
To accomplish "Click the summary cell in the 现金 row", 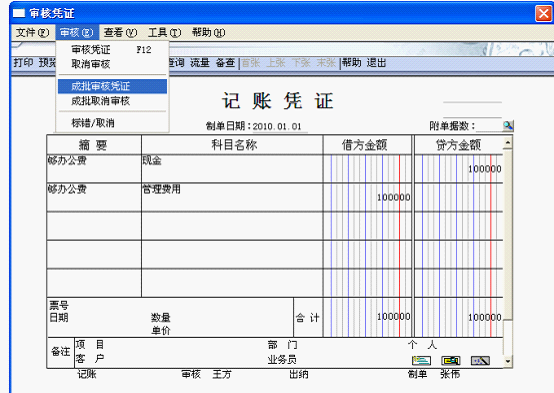I will tap(94, 169).
